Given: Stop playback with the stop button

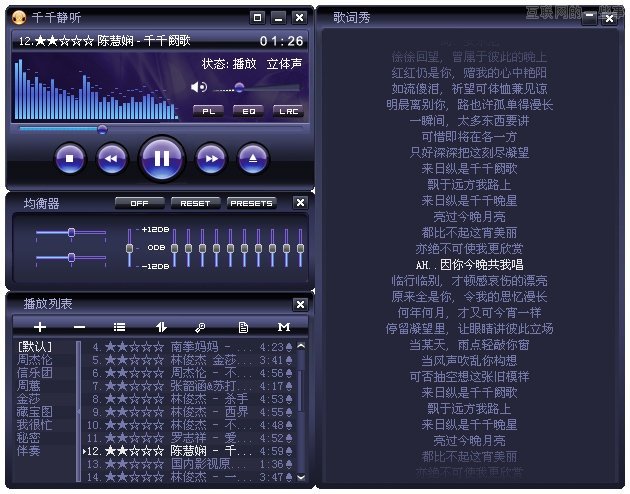Looking at the screenshot, I should [x=70, y=159].
